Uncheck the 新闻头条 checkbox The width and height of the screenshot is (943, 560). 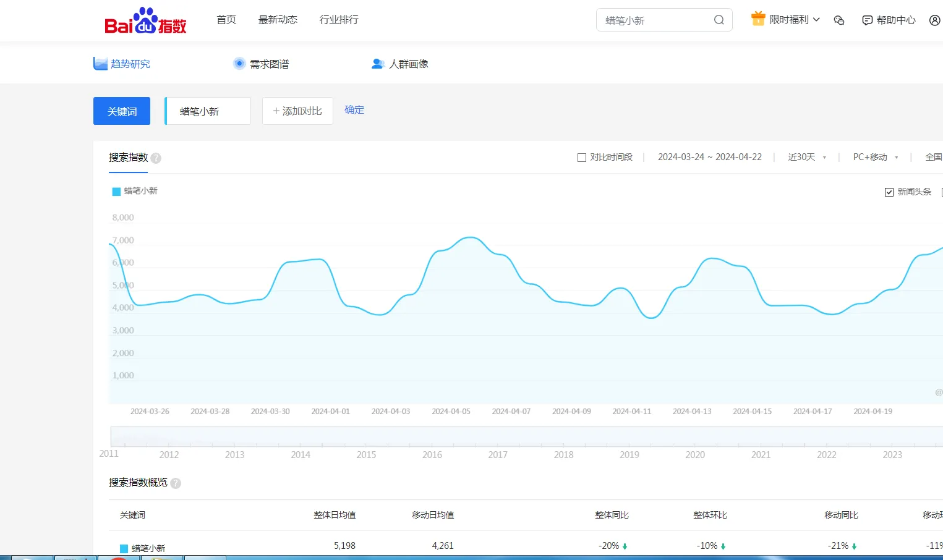tap(889, 192)
